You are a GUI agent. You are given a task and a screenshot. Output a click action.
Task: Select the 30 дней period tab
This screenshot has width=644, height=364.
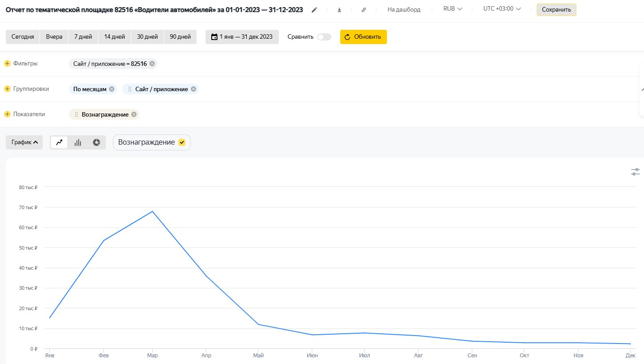click(147, 37)
